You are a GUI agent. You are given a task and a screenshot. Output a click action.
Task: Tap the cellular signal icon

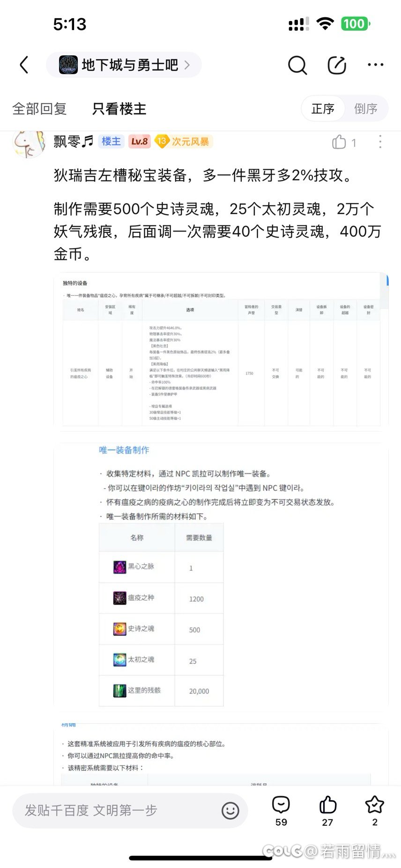tap(298, 23)
